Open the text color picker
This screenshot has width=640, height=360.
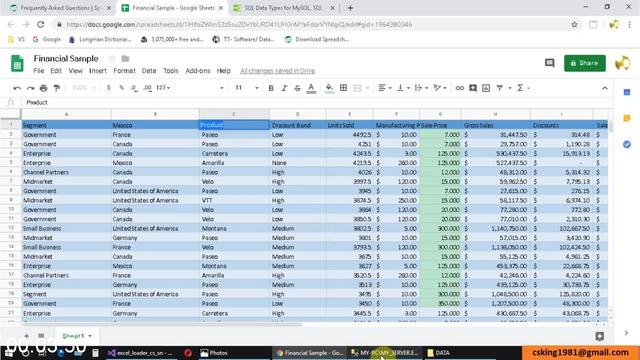pyautogui.click(x=311, y=88)
